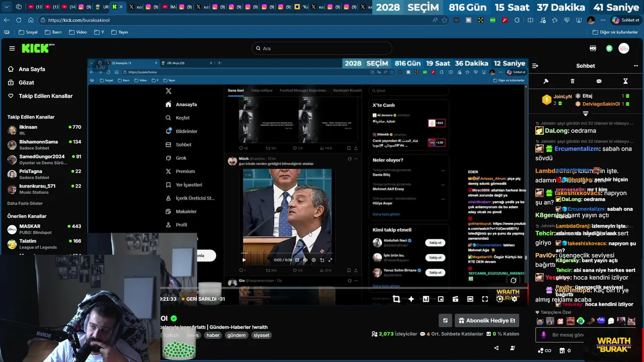Click the moderation hammer icon in chat

[546, 81]
